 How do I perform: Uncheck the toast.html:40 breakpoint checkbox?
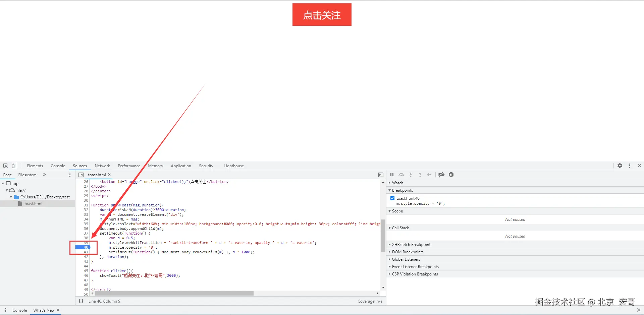coord(392,198)
